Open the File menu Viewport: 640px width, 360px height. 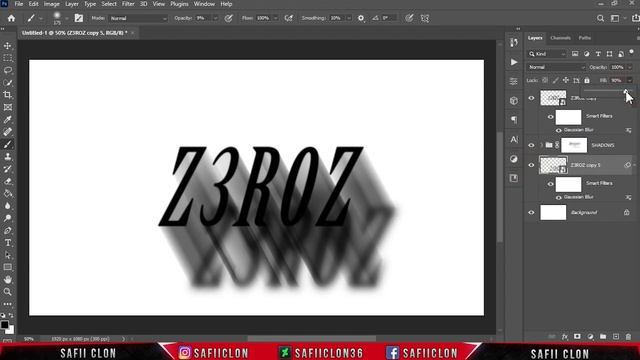(19, 4)
